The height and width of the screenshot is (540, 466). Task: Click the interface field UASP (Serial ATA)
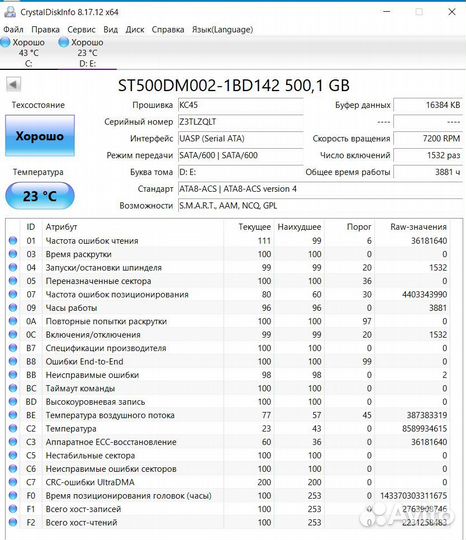coord(241,138)
